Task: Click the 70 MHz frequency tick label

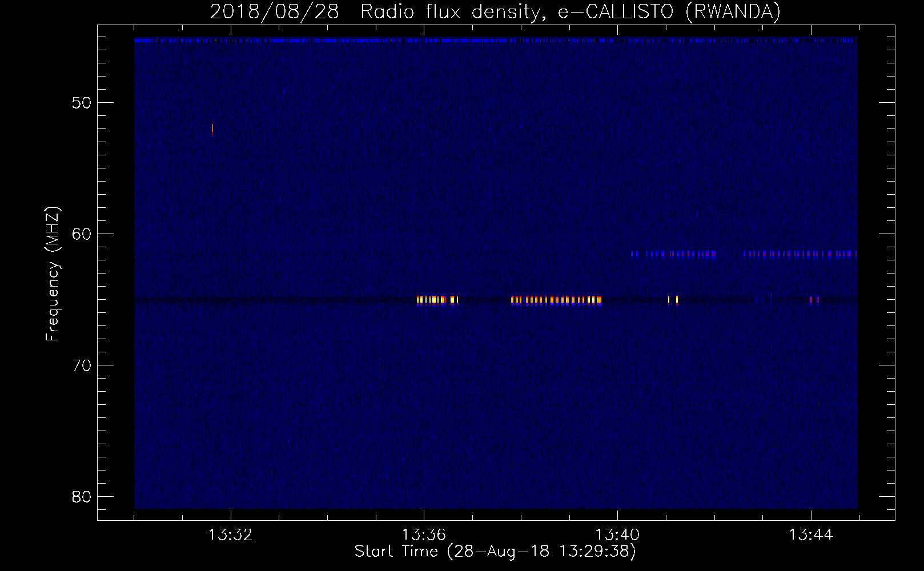Action: click(82, 365)
